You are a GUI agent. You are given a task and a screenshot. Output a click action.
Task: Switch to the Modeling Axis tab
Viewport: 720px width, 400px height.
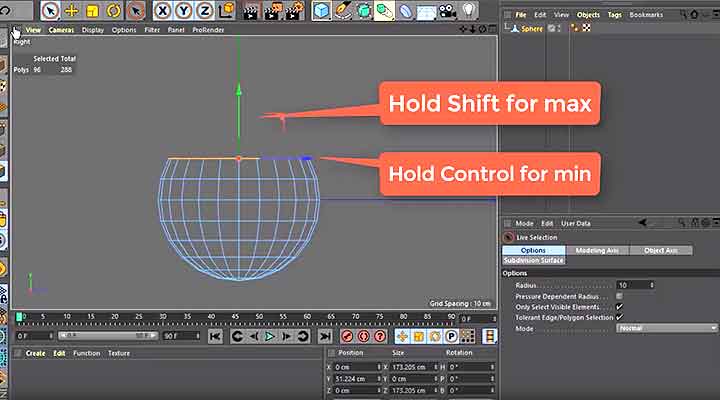[596, 250]
